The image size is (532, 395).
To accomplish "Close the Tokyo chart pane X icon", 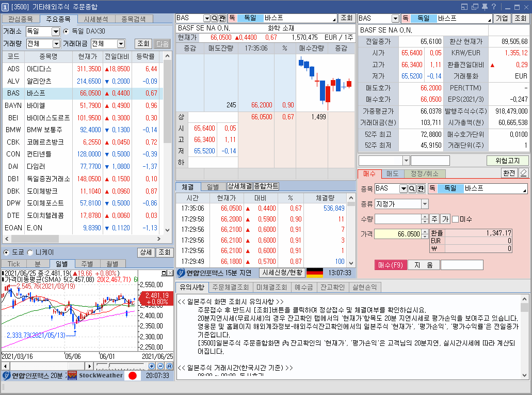I will tap(170, 273).
